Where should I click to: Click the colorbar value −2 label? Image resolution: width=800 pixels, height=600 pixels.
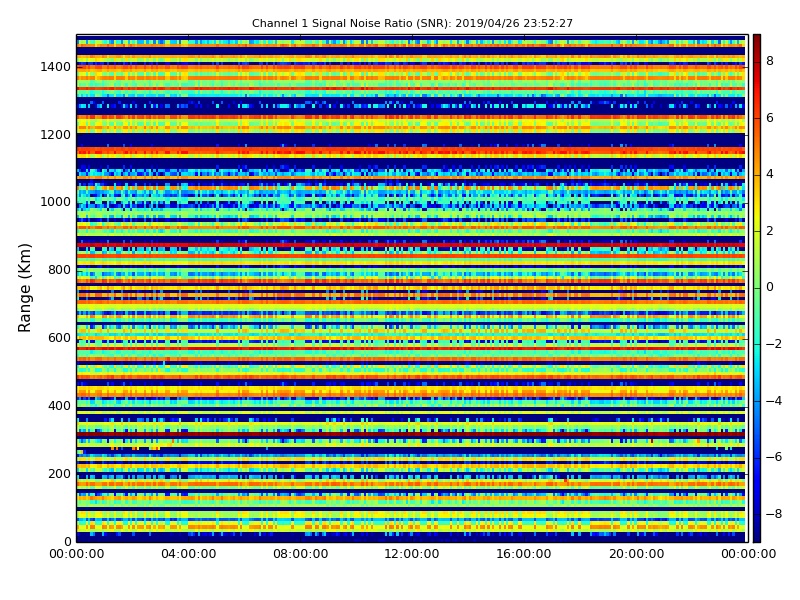click(x=774, y=344)
